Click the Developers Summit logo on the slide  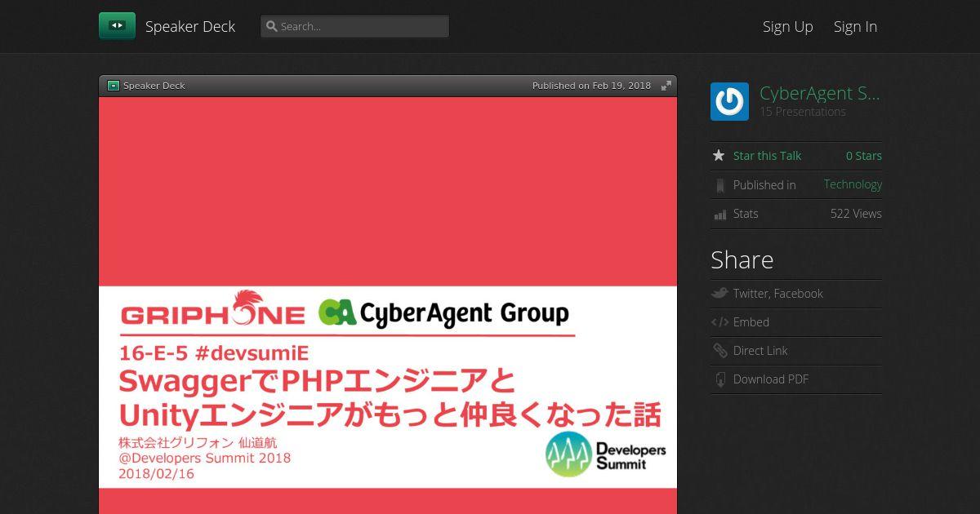(606, 454)
